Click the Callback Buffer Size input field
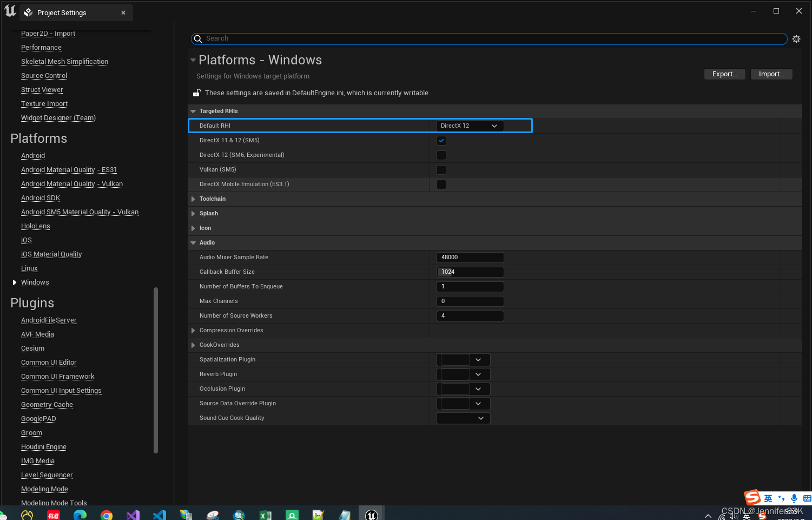The width and height of the screenshot is (812, 520). 470,272
